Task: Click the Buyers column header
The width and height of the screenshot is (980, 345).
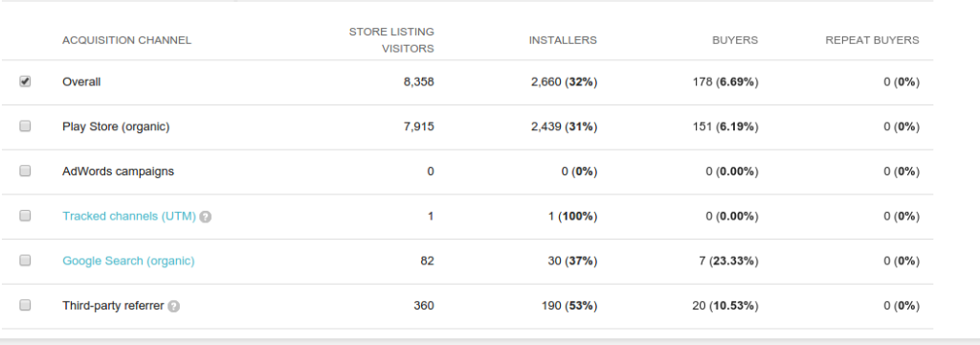Action: click(735, 40)
